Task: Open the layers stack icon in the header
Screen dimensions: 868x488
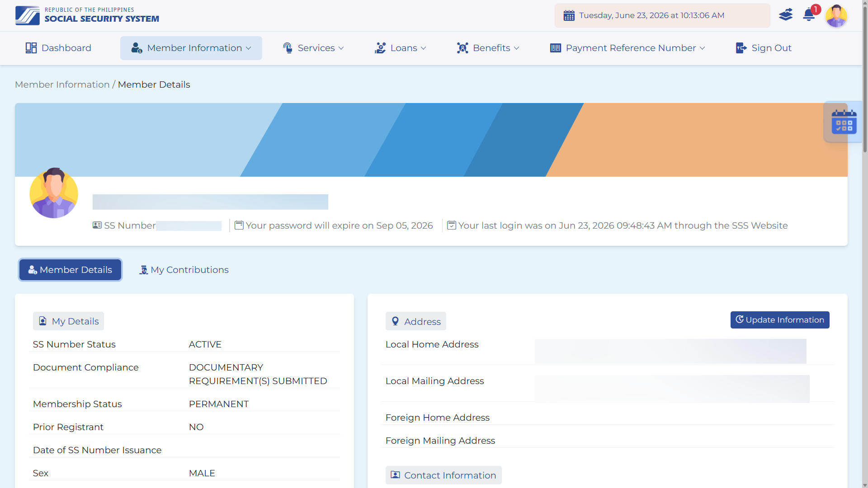Action: click(786, 15)
